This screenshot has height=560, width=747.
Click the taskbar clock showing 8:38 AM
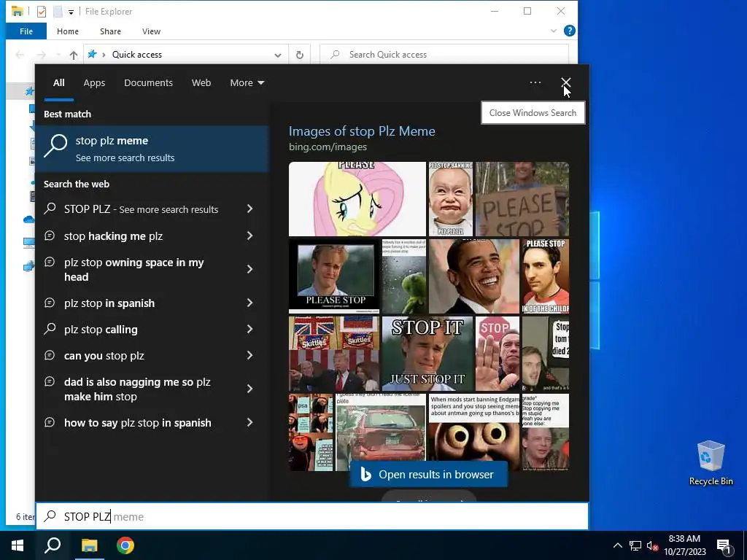(684, 545)
